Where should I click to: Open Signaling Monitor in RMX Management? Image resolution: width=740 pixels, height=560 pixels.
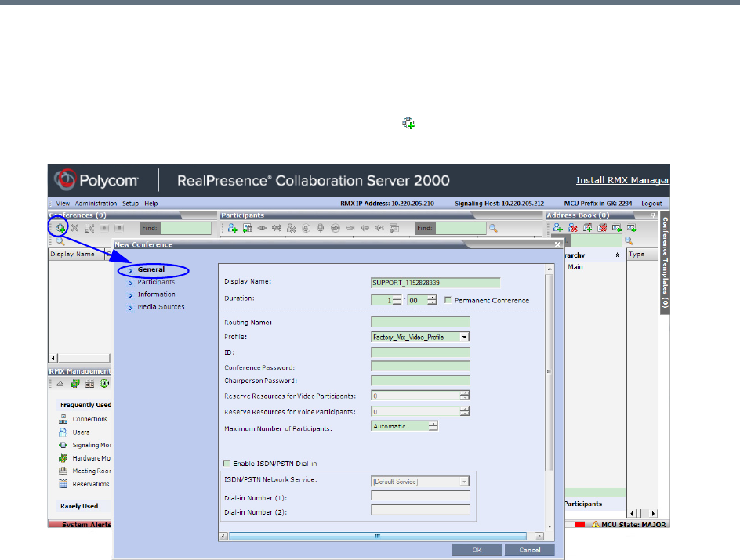click(85, 445)
